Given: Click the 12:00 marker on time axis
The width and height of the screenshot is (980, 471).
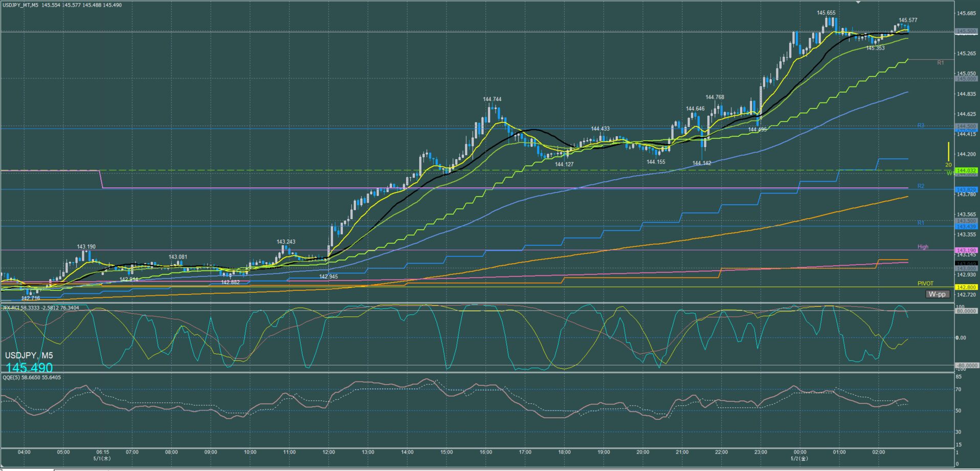Looking at the screenshot, I should pyautogui.click(x=328, y=452).
